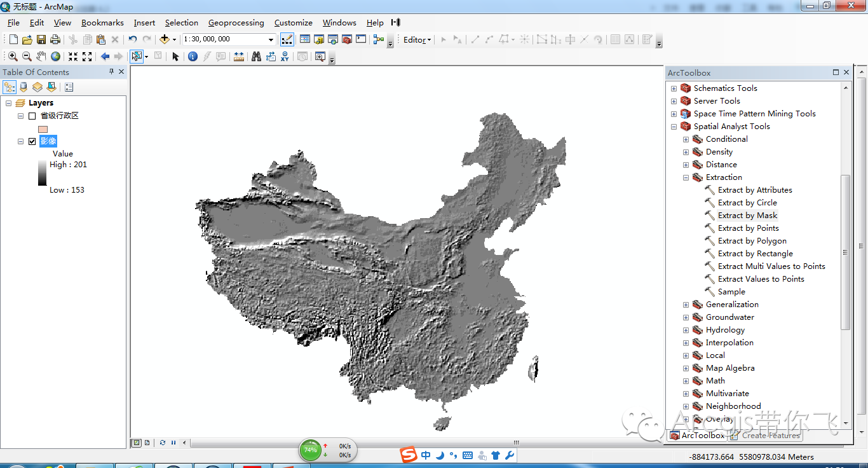Select the Sample tool
The width and height of the screenshot is (868, 468).
pos(731,292)
